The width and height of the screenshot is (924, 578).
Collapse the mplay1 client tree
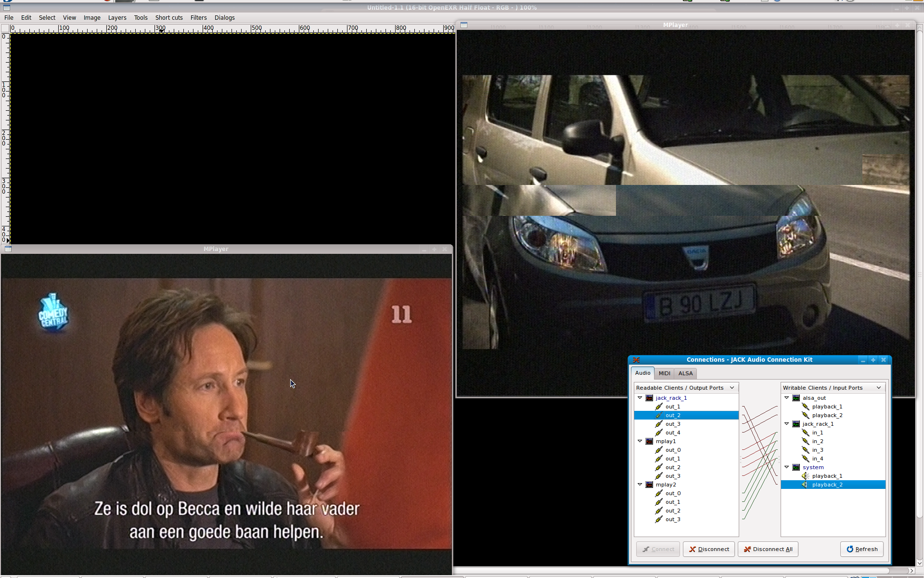640,441
